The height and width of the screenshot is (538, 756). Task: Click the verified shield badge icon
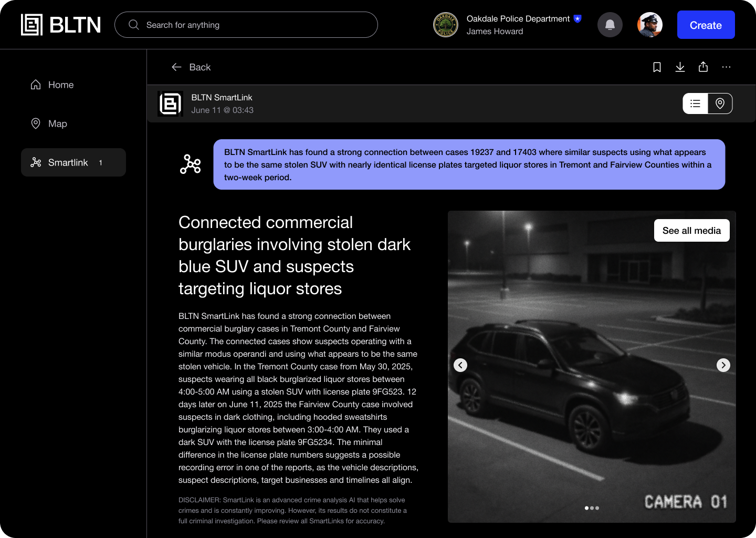(577, 18)
